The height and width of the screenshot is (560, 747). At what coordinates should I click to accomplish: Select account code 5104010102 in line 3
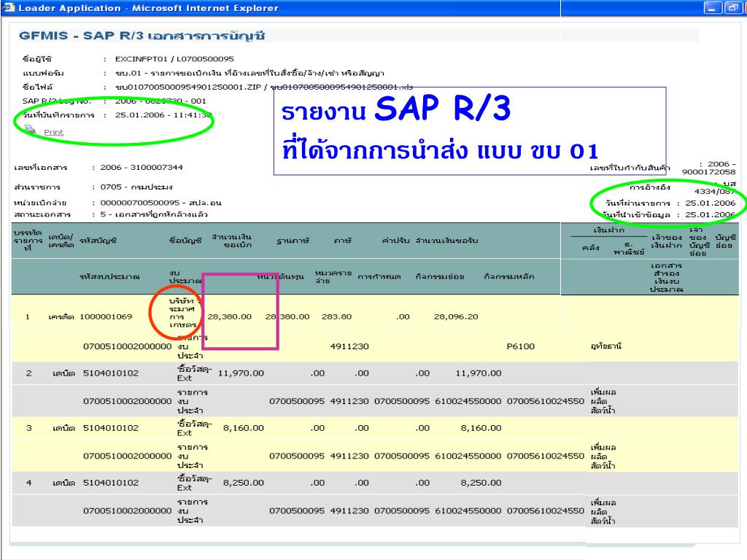[x=111, y=427]
